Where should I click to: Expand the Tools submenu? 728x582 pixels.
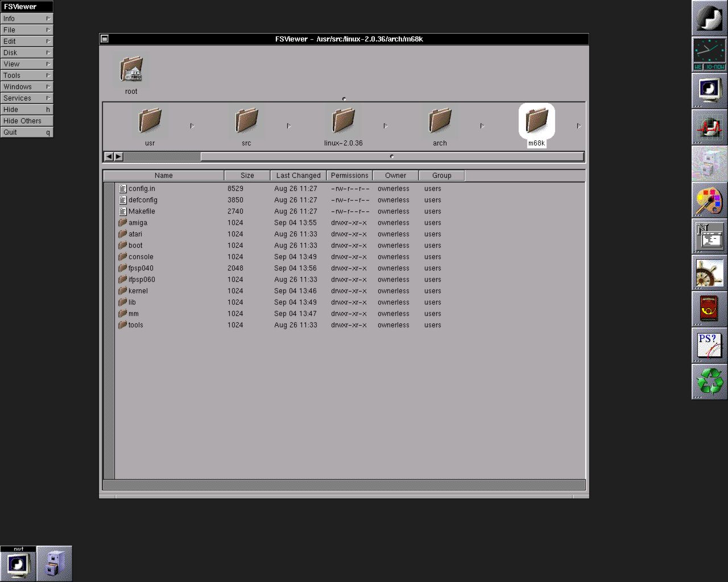27,76
